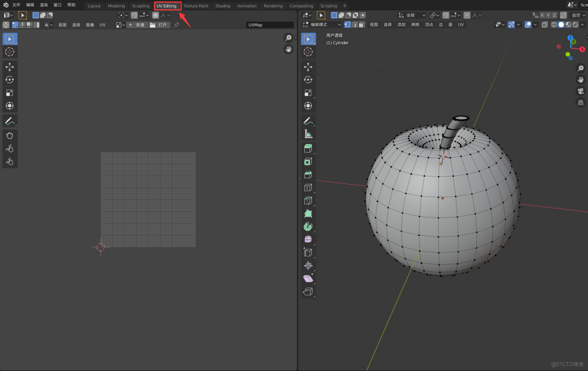Enable X axis mirror toggle
The image size is (588, 371).
542,15
